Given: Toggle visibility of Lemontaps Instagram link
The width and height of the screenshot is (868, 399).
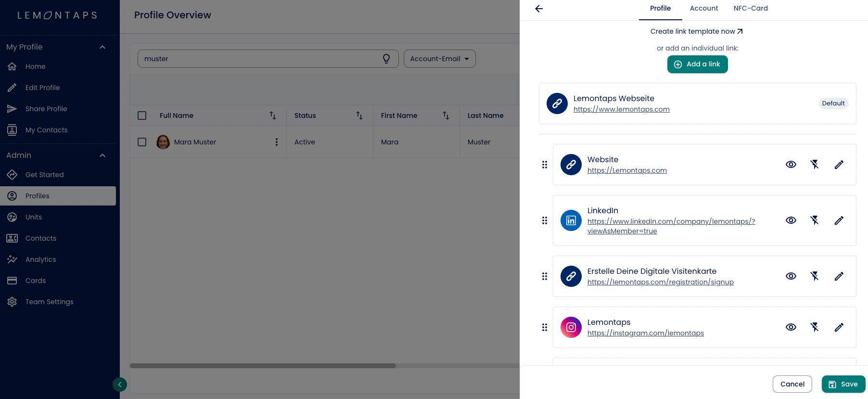Looking at the screenshot, I should pyautogui.click(x=791, y=327).
